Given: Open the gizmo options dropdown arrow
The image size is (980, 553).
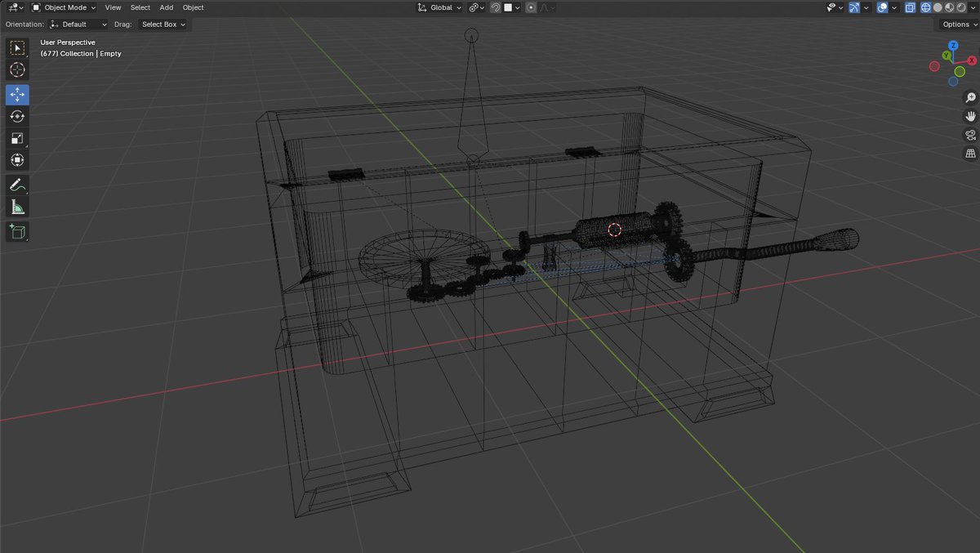Looking at the screenshot, I should [866, 7].
